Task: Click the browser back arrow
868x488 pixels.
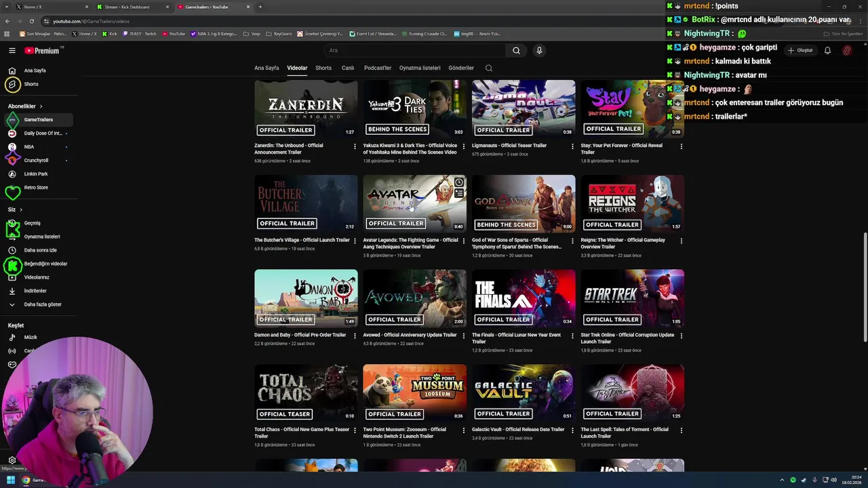Action: [x=7, y=21]
